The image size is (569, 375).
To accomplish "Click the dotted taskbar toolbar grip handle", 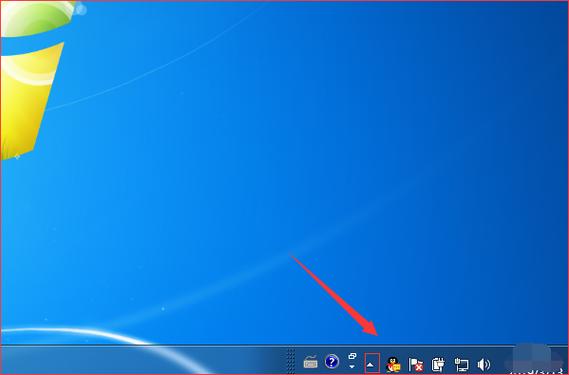I will tap(290, 360).
